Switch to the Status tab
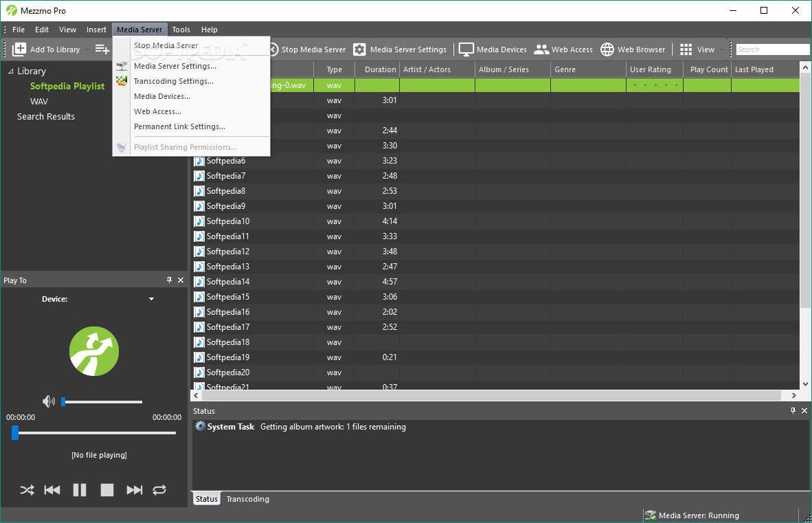This screenshot has height=523, width=812. pyautogui.click(x=207, y=499)
